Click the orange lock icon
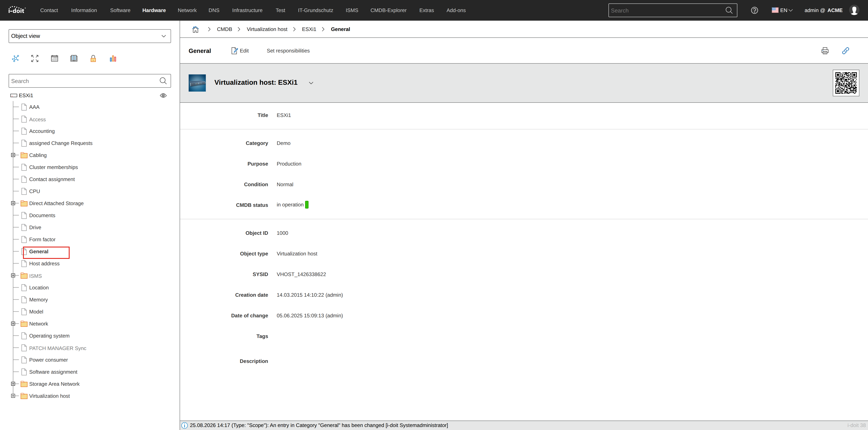The height and width of the screenshot is (430, 868). [93, 58]
